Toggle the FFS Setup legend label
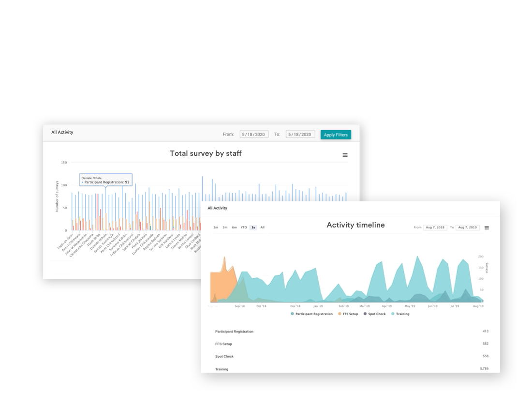The width and height of the screenshot is (532, 393). [351, 314]
